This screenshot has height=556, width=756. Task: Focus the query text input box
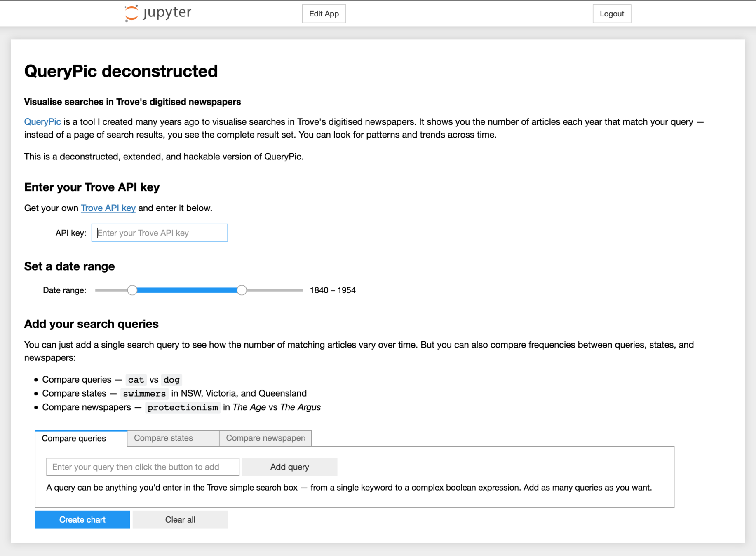tap(143, 467)
